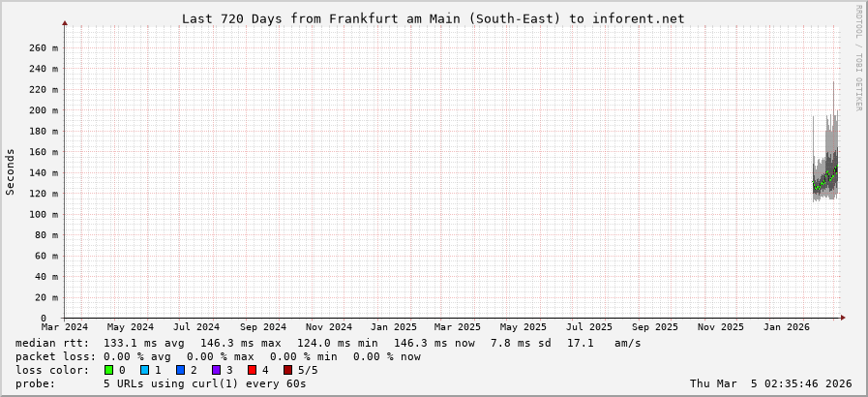Select the red loss swatch labeled 4
Image resolution: width=868 pixels, height=397 pixels.
point(252,370)
